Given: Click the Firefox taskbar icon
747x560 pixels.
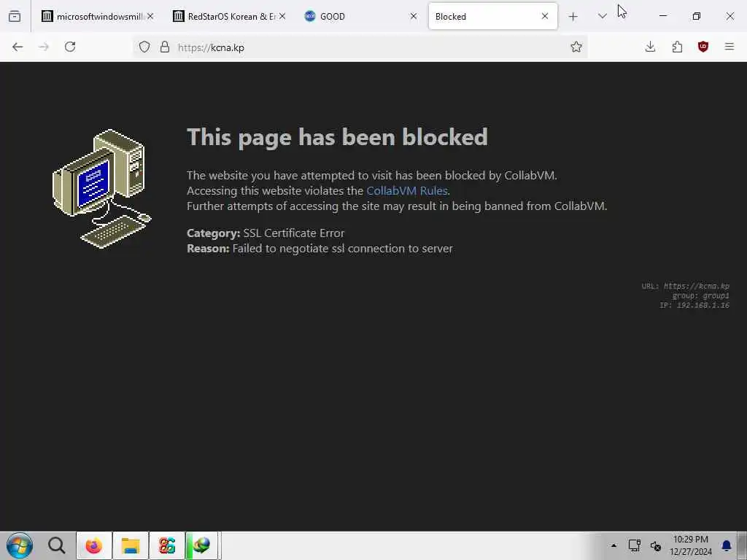Looking at the screenshot, I should 94,545.
